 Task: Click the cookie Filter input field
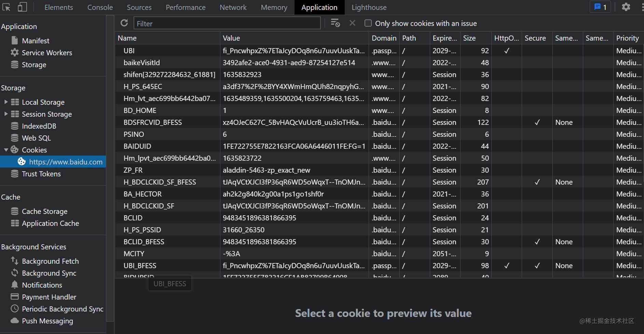(x=227, y=24)
